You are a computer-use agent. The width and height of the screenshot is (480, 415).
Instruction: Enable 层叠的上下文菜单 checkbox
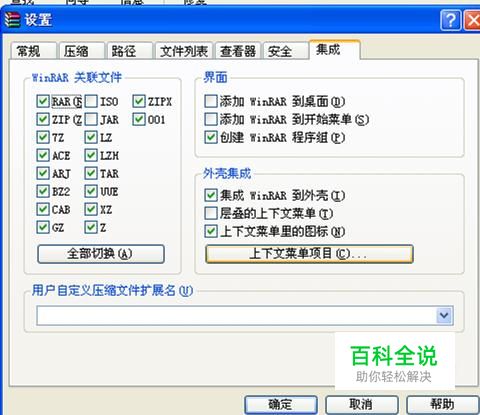211,213
